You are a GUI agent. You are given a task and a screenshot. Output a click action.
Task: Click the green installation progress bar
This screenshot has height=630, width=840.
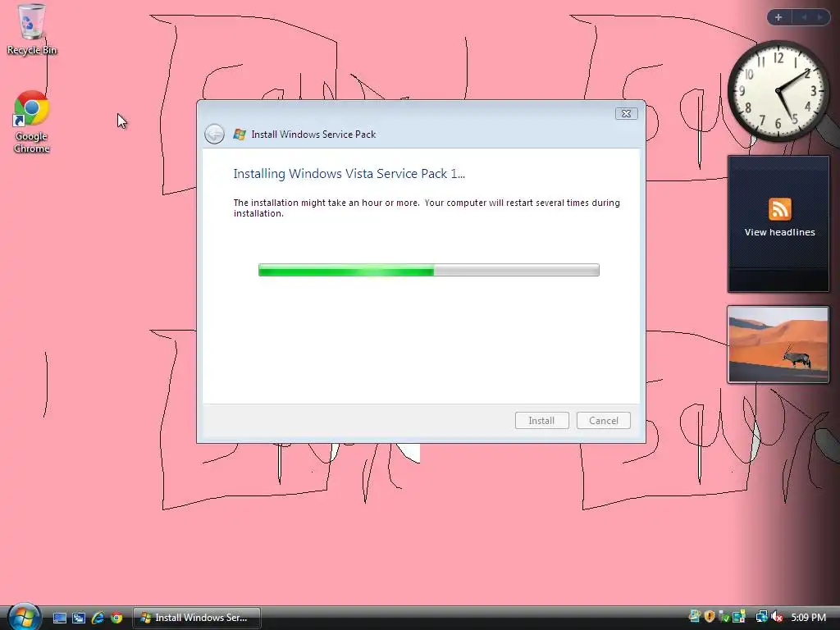pos(428,270)
